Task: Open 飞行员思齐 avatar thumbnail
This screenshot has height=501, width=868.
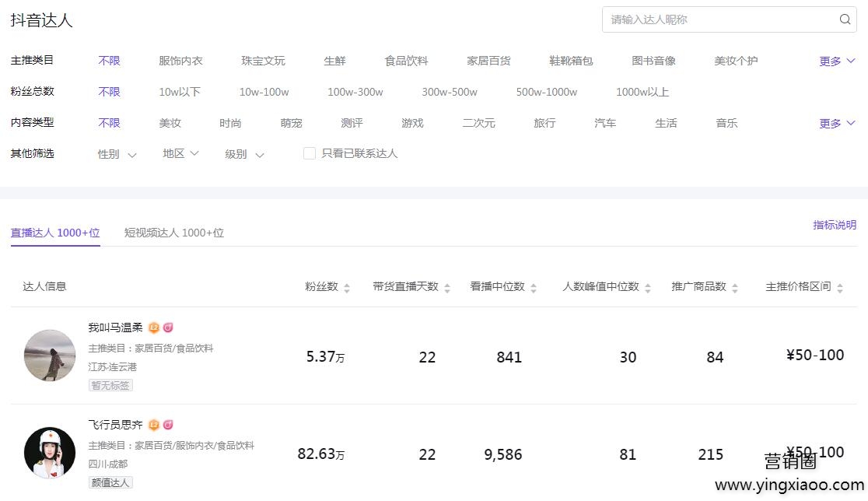Action: 50,453
